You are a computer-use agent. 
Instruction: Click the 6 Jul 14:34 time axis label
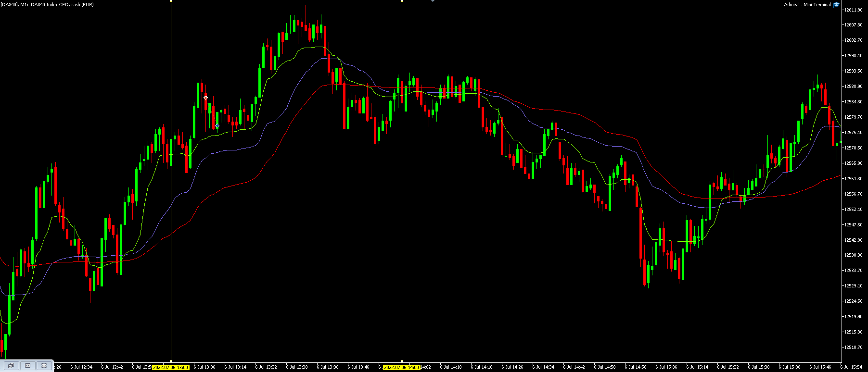click(x=545, y=367)
